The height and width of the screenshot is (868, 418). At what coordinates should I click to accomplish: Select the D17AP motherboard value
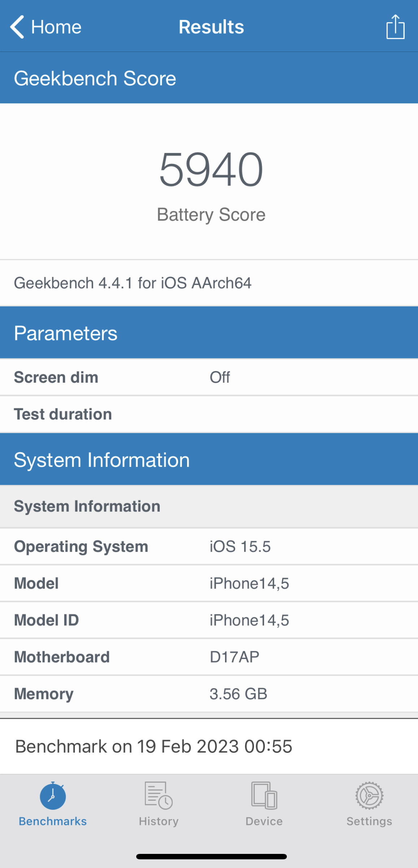click(x=234, y=657)
